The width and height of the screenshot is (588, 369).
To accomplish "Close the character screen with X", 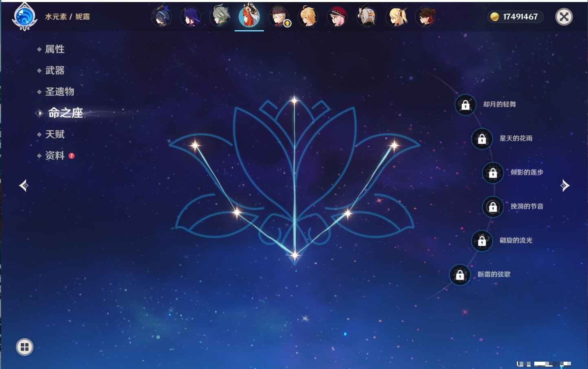I will 564,17.
